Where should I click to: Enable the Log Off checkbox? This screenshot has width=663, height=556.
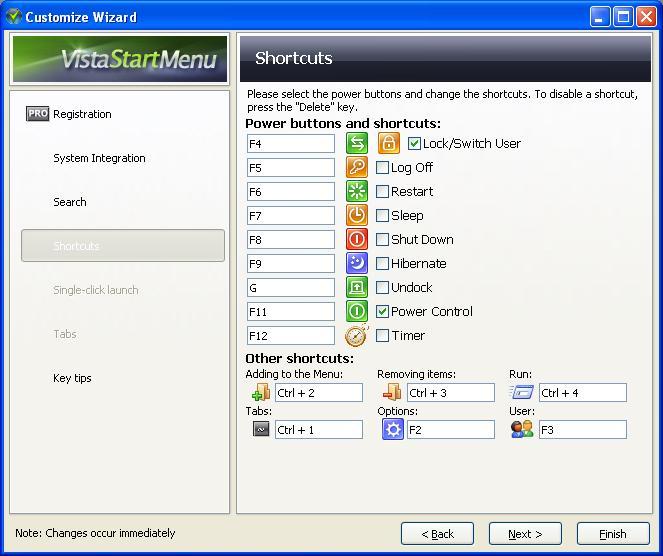pos(382,167)
